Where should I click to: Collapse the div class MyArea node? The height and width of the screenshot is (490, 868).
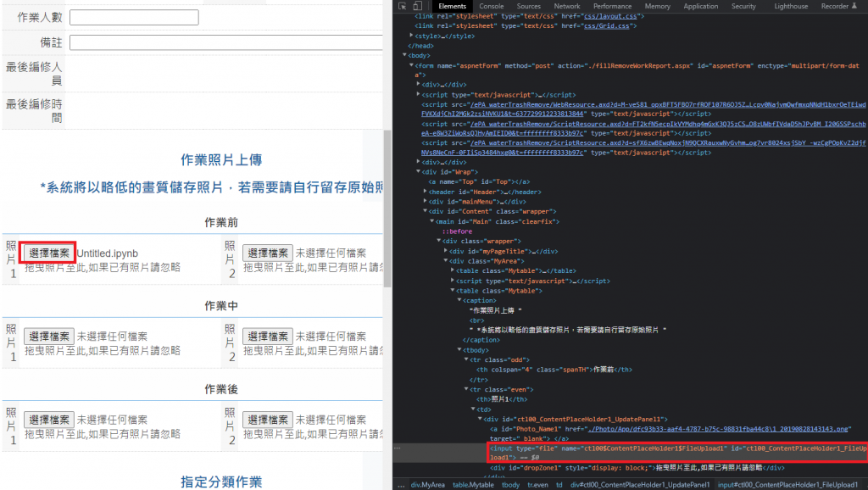(445, 261)
